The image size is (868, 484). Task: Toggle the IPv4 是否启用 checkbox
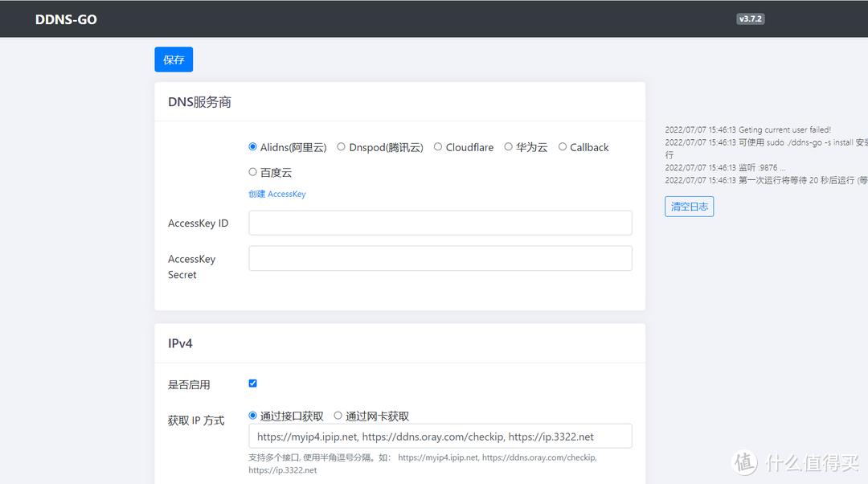click(x=253, y=384)
